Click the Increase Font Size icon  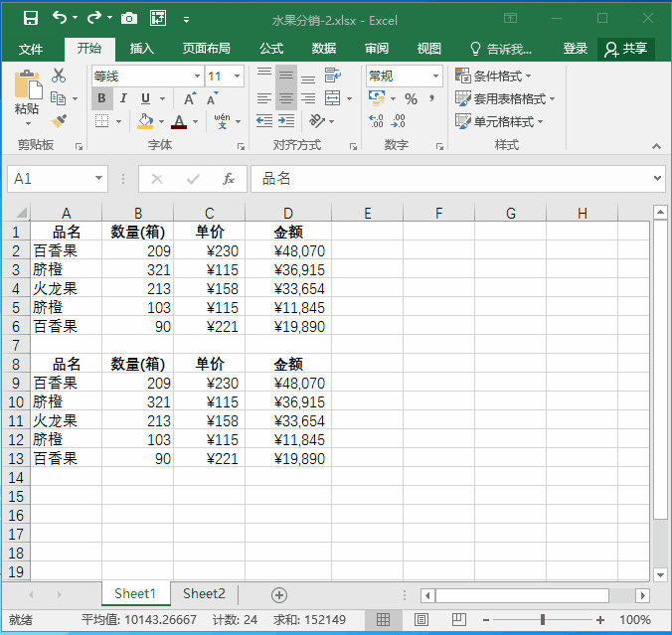[189, 98]
